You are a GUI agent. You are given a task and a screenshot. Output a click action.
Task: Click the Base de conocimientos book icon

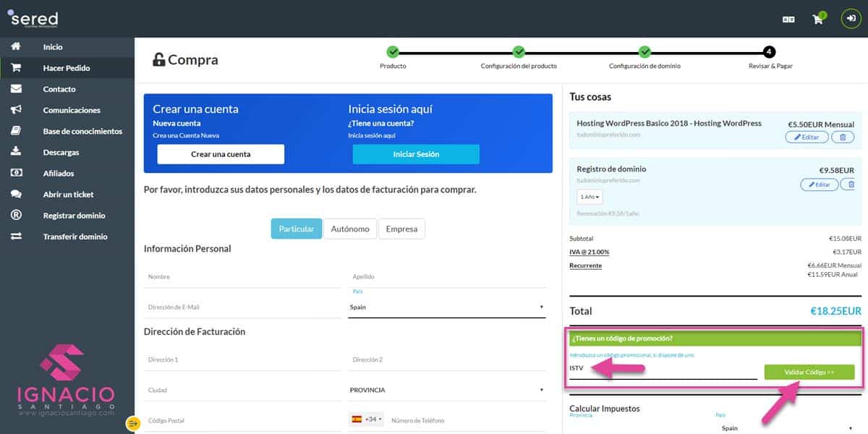tap(16, 131)
